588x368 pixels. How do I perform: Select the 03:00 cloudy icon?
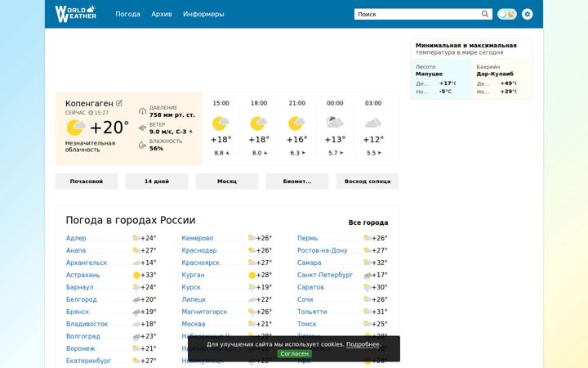[x=373, y=123]
